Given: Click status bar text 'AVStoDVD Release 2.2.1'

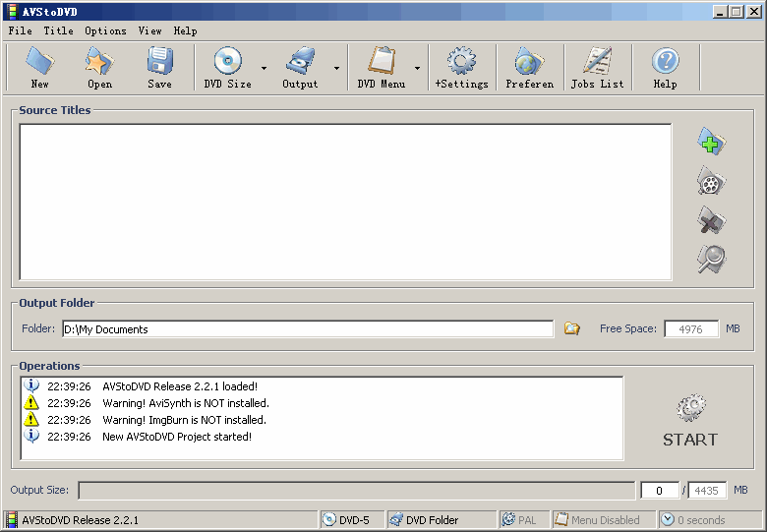Looking at the screenshot, I should click(x=81, y=520).
